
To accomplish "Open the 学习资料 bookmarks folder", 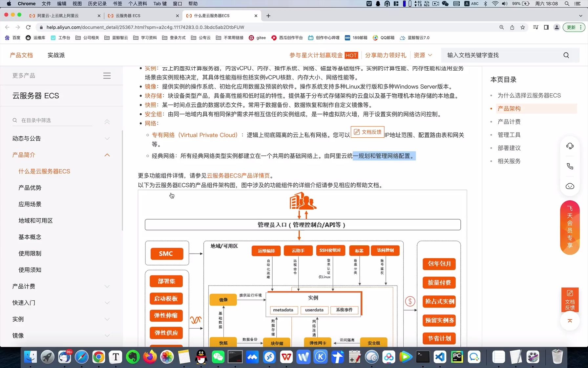I will (145, 38).
